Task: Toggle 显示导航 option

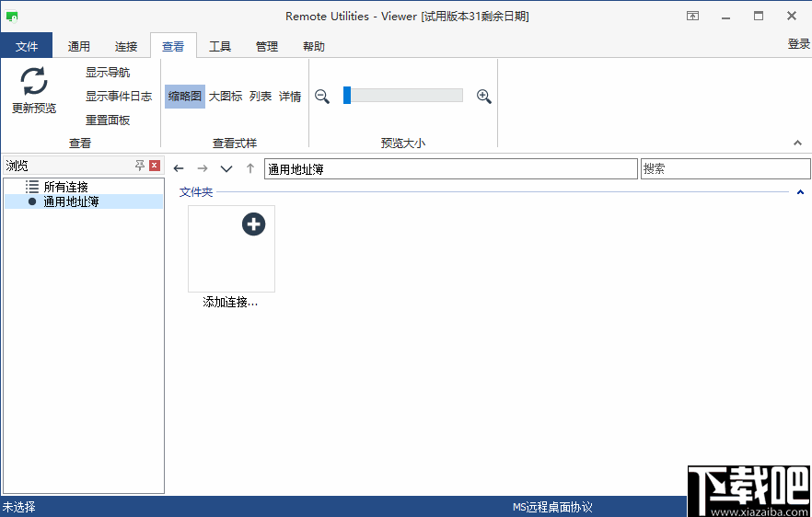Action: [108, 73]
